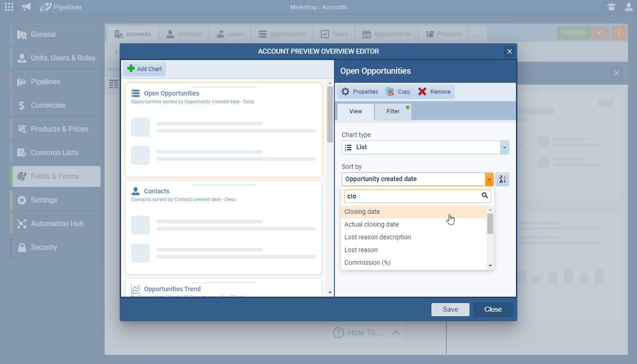Click the green plus Add Chart button
637x364 pixels.
pyautogui.click(x=144, y=69)
